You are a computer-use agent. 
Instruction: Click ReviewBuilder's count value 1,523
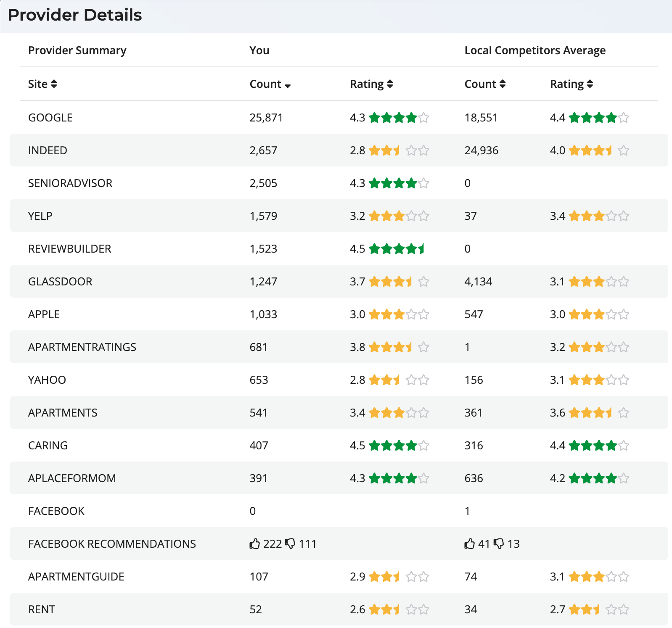[x=264, y=249]
